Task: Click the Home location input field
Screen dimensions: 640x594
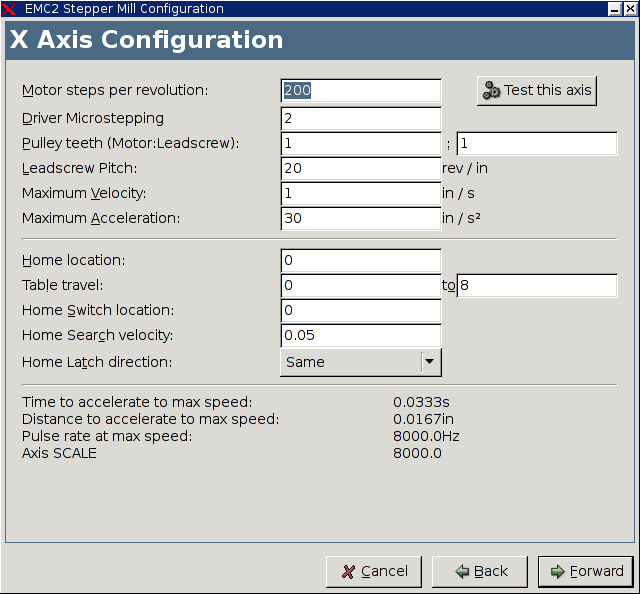Action: (361, 260)
